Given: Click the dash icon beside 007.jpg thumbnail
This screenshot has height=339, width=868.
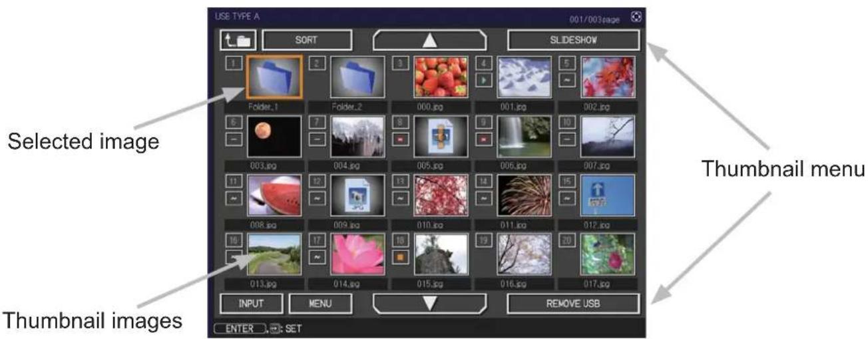Looking at the screenshot, I should coord(568,139).
